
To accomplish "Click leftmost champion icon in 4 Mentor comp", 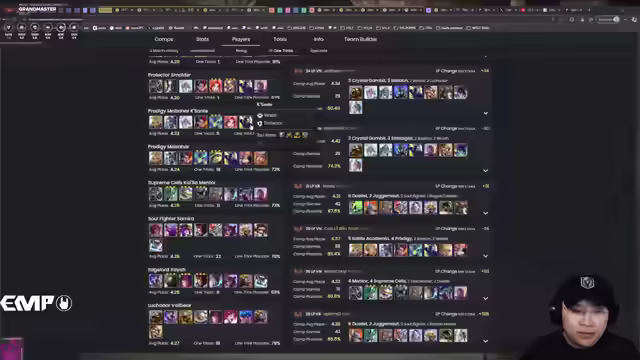I will [x=356, y=293].
